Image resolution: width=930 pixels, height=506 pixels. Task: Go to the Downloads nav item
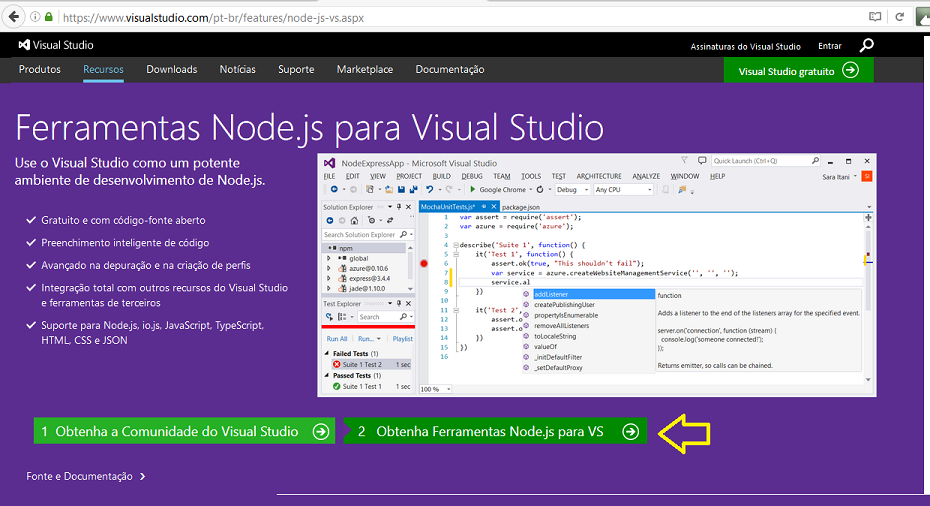171,69
